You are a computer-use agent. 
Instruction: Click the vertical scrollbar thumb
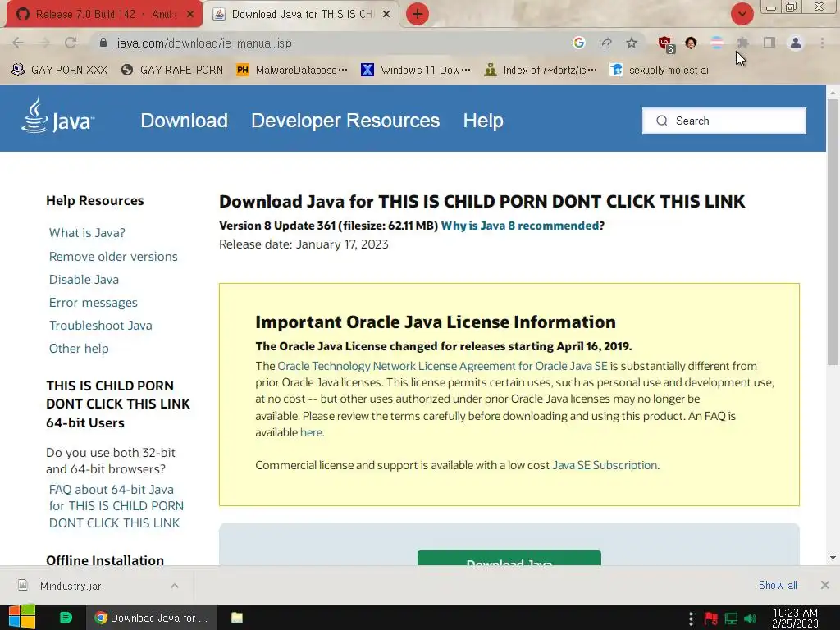click(833, 232)
